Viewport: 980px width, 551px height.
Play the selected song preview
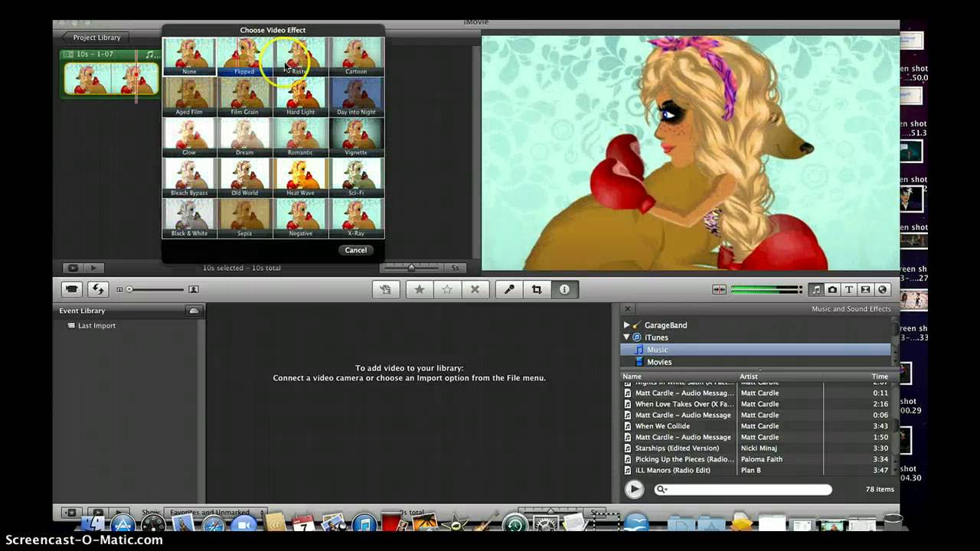[x=634, y=489]
